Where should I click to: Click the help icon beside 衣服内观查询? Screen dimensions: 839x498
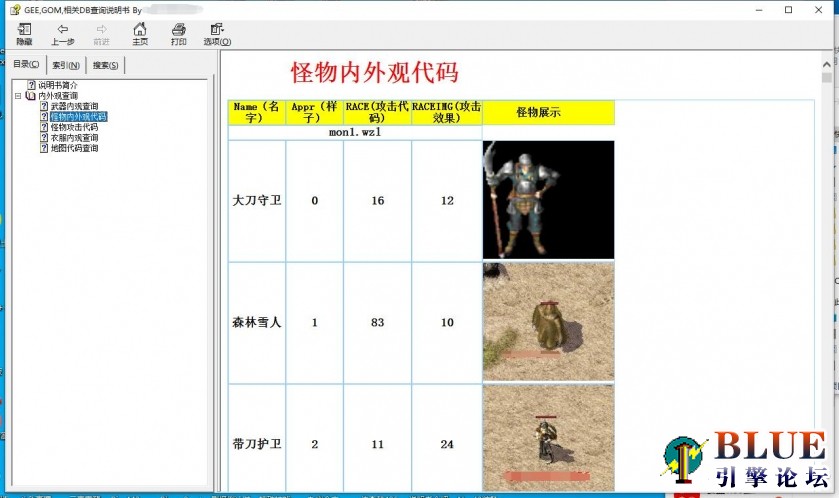(44, 137)
